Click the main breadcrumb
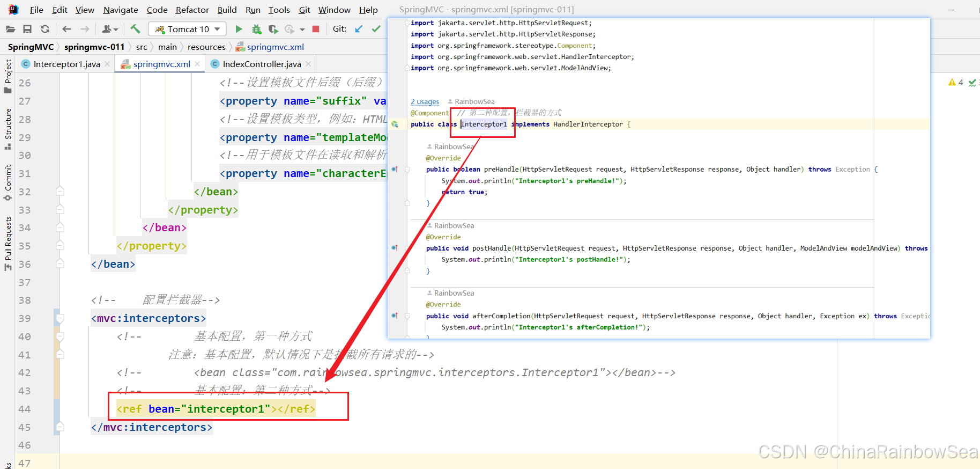980x469 pixels. [x=167, y=47]
